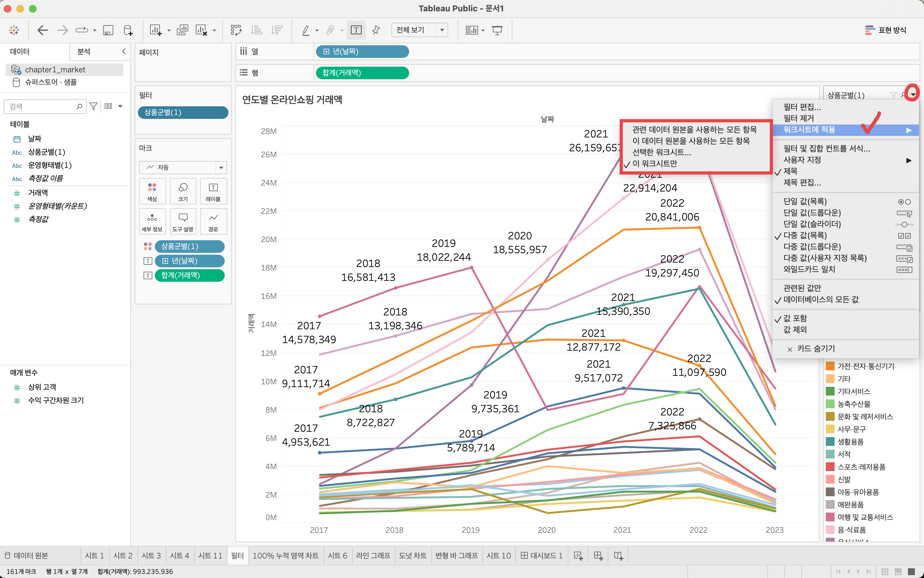
Task: Click the 가전·전자·통신기기 orange legend swatch
Action: pyautogui.click(x=830, y=366)
